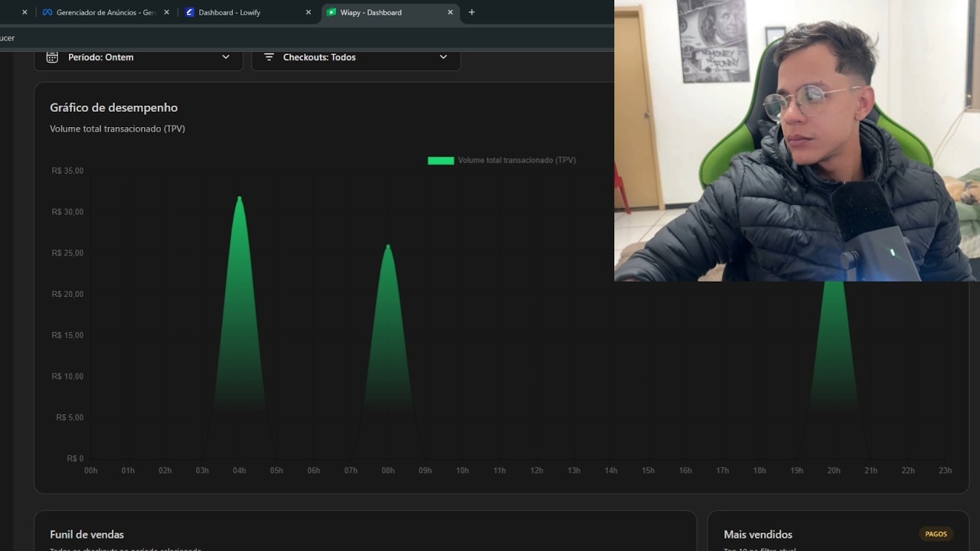Click the filter icon beside Checkouts
This screenshot has height=551, width=980.
tap(269, 57)
